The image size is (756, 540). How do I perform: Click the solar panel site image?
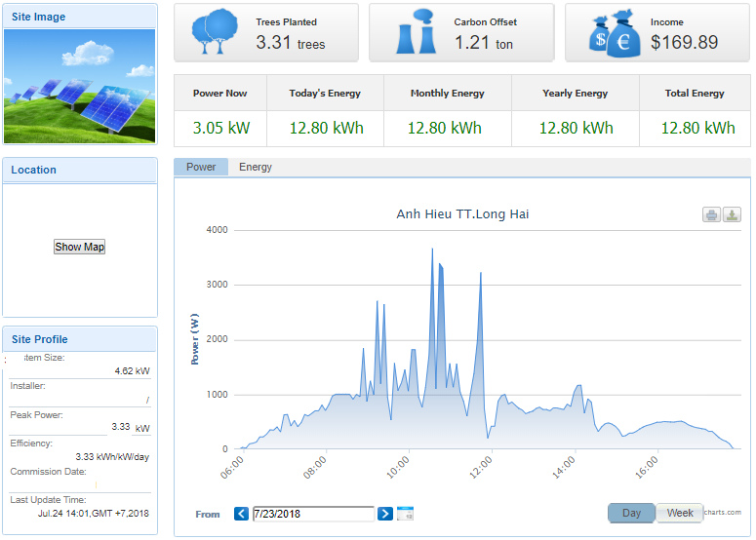tap(80, 87)
